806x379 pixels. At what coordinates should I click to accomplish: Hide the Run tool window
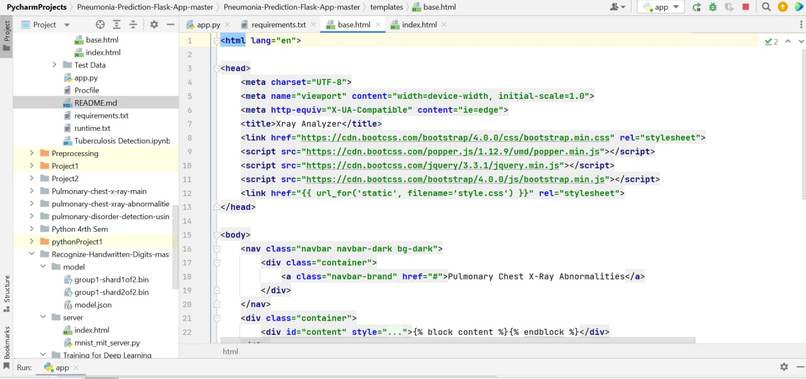[800, 367]
